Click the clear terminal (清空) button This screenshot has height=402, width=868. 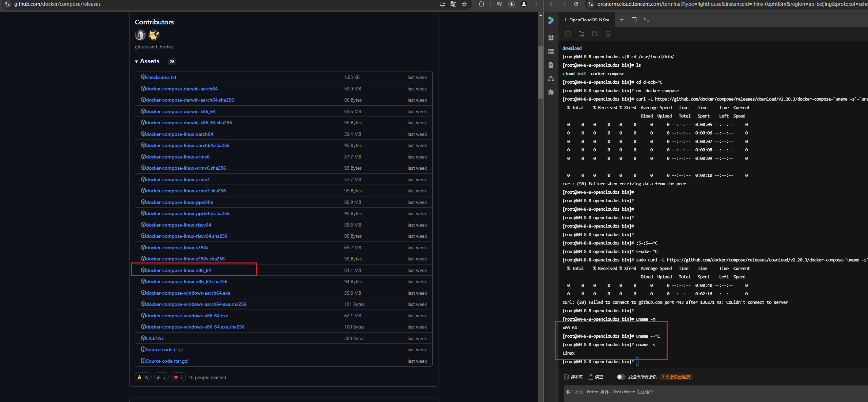click(596, 377)
